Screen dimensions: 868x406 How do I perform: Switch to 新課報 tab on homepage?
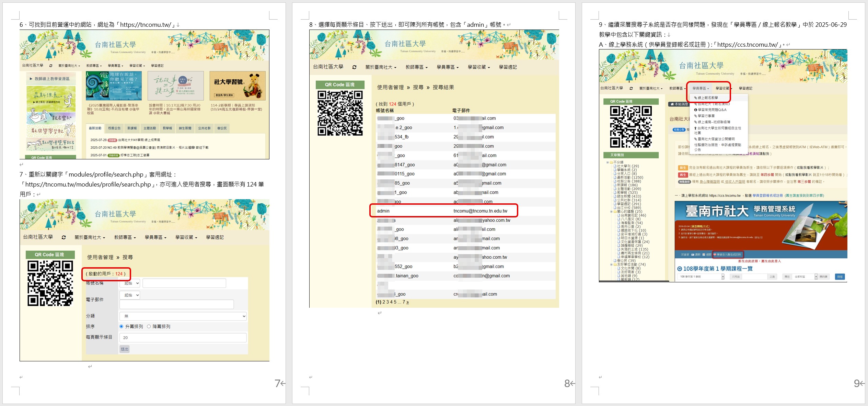point(132,128)
